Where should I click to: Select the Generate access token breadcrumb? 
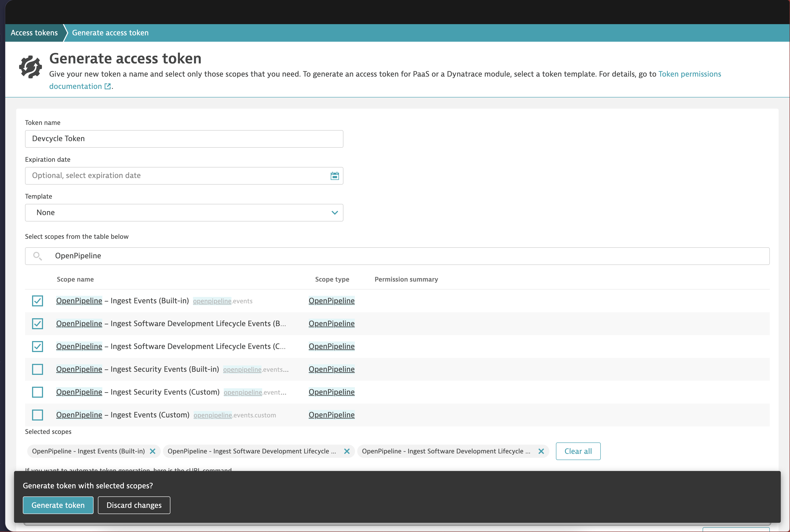tap(110, 32)
